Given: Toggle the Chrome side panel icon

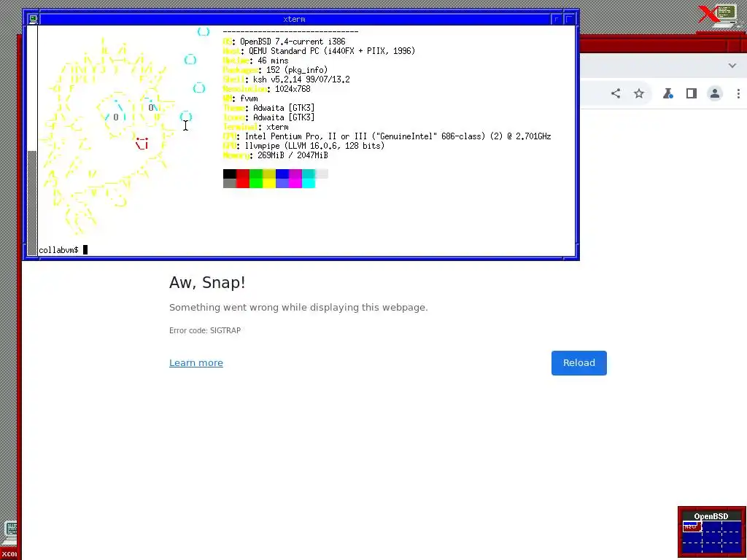Looking at the screenshot, I should tap(692, 93).
